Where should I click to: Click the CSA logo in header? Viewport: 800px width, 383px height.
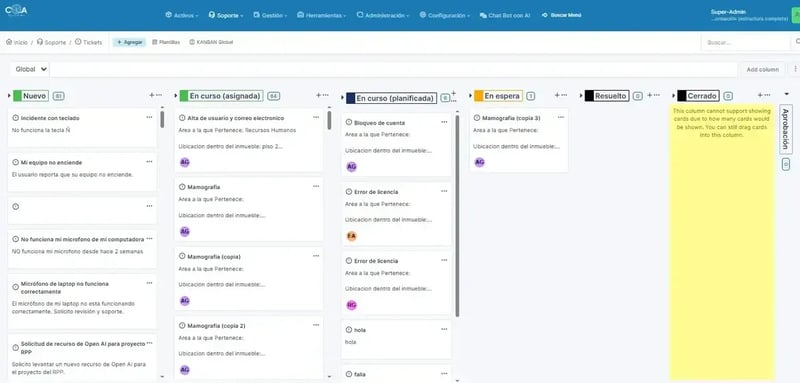coord(15,11)
